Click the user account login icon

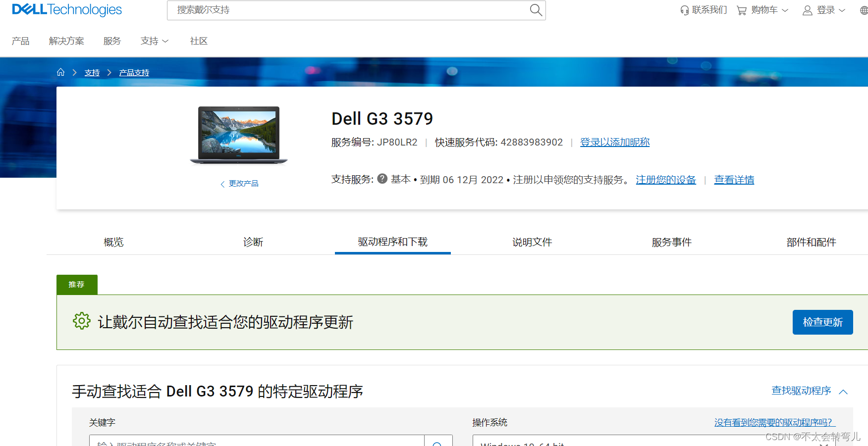[807, 10]
